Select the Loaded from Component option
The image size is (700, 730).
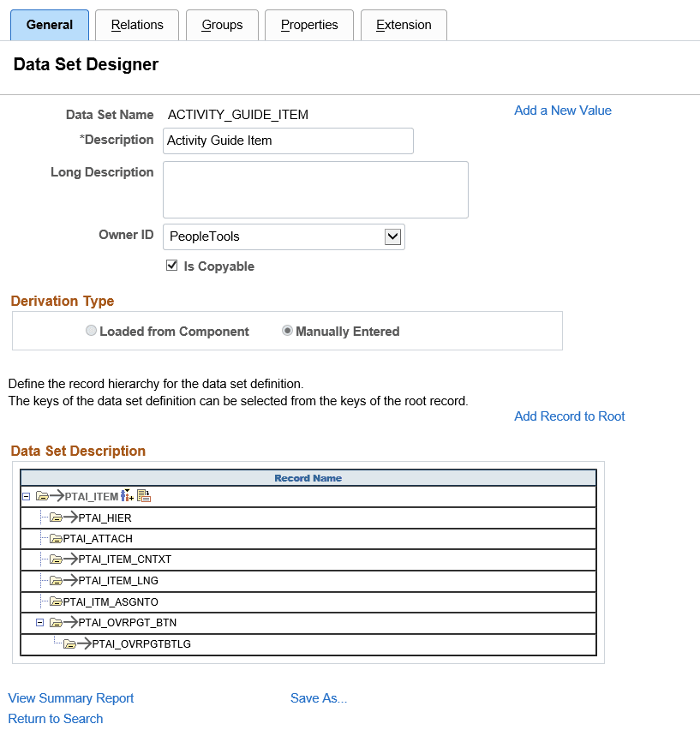(91, 330)
